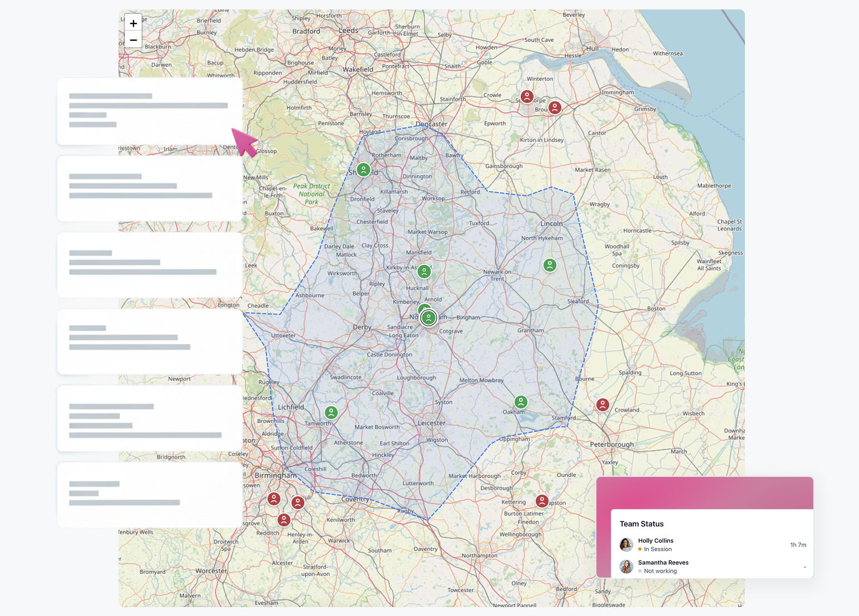Select the green marker near Oakham
Viewport: 859px width, 616px height.
(521, 401)
